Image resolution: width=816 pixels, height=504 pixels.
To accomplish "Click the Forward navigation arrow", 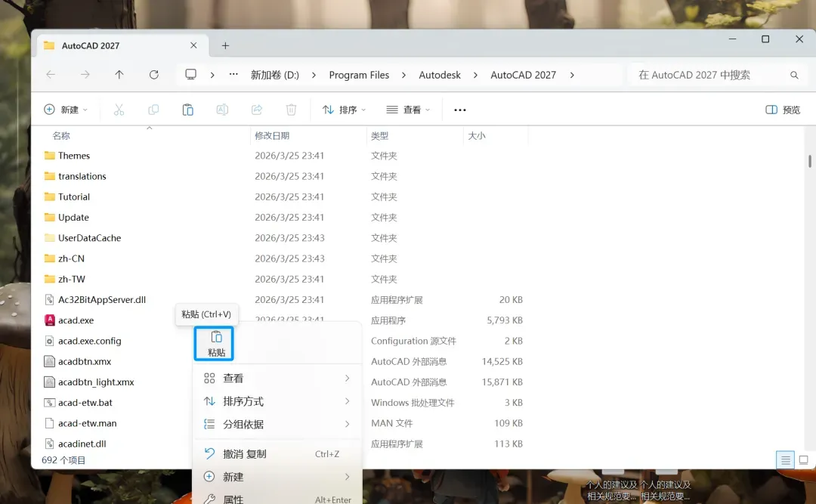I will pyautogui.click(x=85, y=75).
